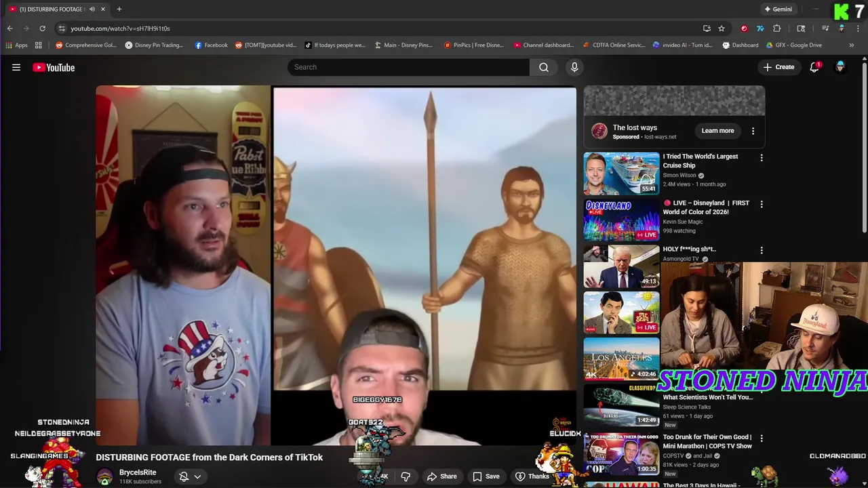The height and width of the screenshot is (488, 868).
Task: Show more bookmarks chevron
Action: 851,45
